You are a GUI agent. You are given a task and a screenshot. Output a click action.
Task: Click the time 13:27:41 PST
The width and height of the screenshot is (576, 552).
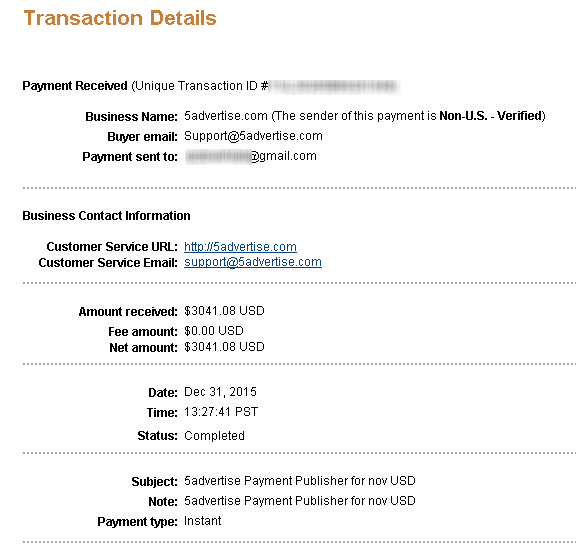(221, 412)
